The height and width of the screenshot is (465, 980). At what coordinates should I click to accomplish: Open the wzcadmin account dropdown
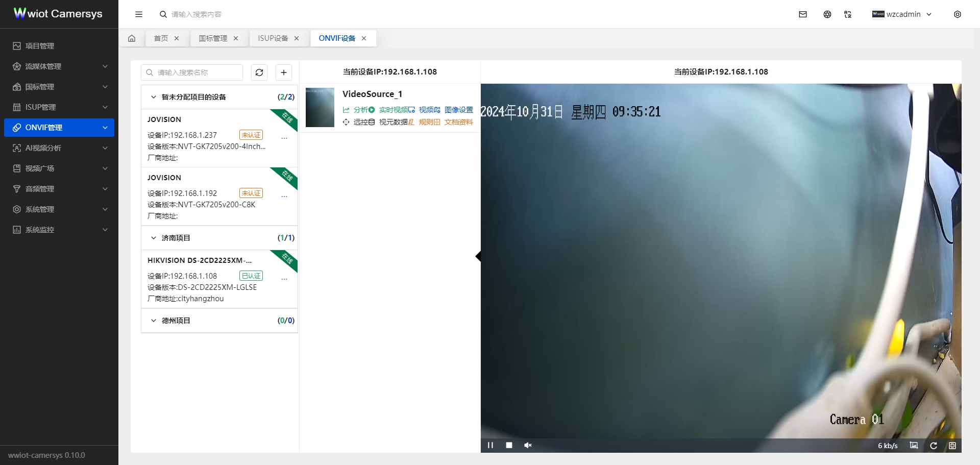(x=903, y=14)
